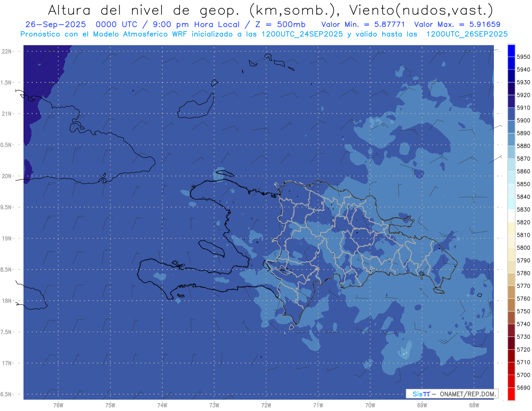
Task: Click the 'SisTT - ONAMET/REP.DOM.' credit label
Action: (x=452, y=394)
